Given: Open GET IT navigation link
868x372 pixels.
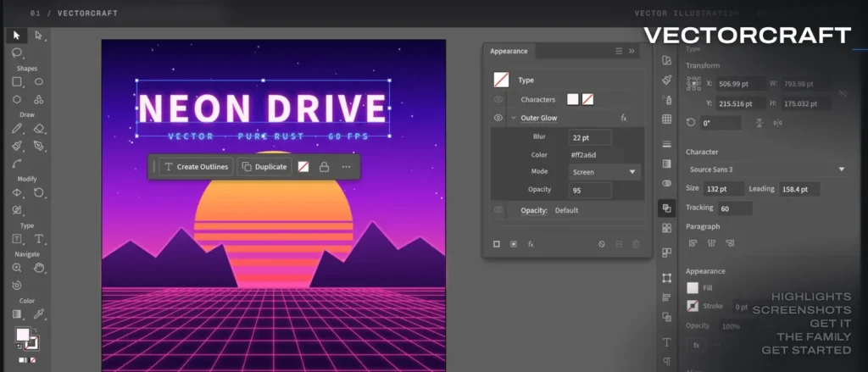Looking at the screenshot, I should [x=831, y=324].
